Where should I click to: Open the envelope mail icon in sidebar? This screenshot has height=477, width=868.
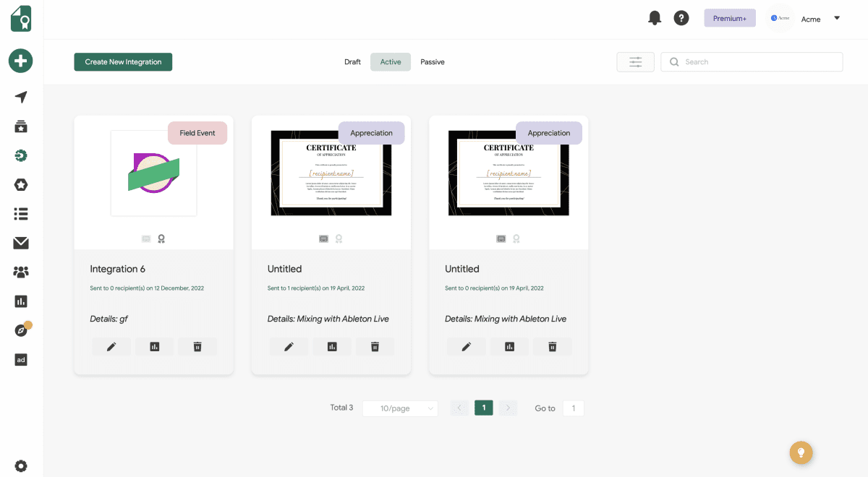pos(20,243)
